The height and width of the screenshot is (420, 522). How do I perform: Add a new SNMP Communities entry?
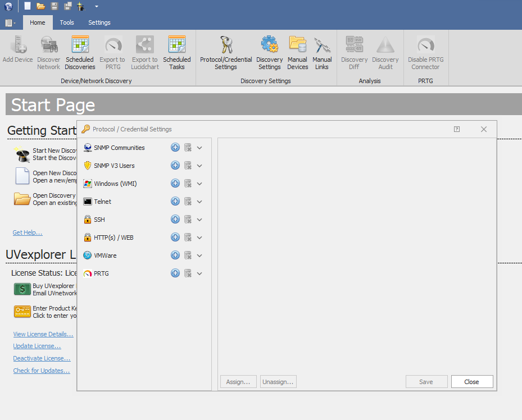[175, 147]
